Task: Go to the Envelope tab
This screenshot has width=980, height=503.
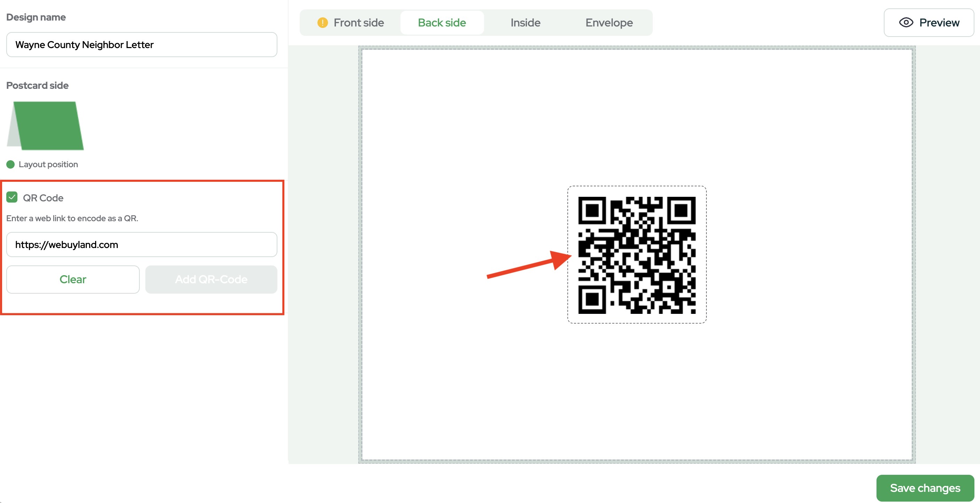Action: (x=609, y=23)
